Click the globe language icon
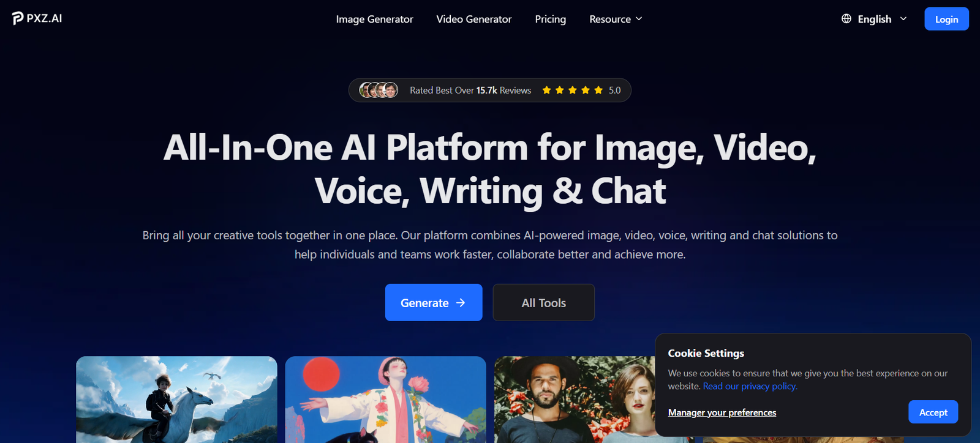Viewport: 980px width, 443px height. coord(846,19)
